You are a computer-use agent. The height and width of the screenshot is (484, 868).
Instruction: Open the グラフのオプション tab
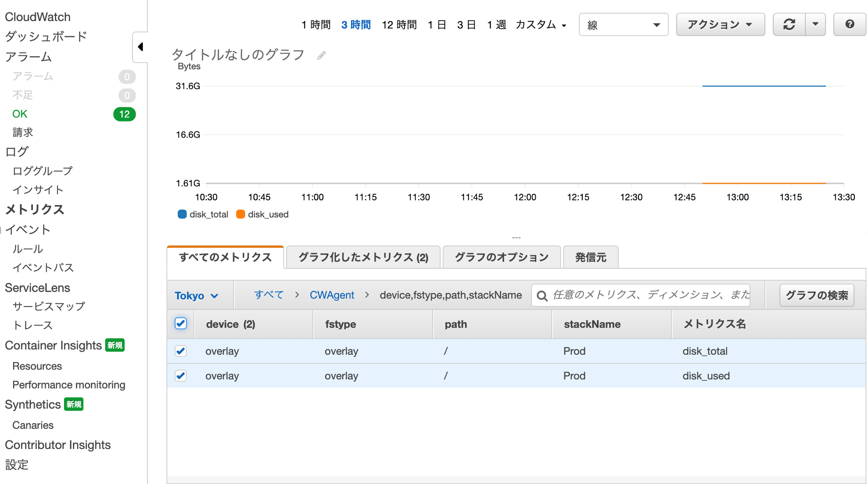(x=502, y=257)
